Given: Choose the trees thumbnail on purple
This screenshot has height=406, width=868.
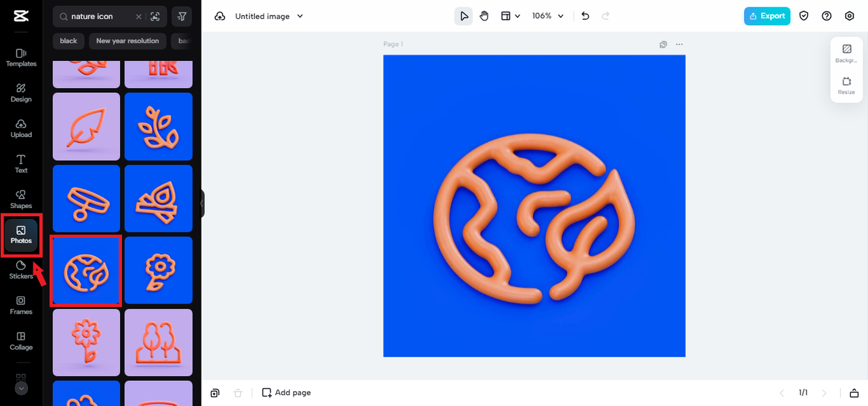Looking at the screenshot, I should coord(159,342).
